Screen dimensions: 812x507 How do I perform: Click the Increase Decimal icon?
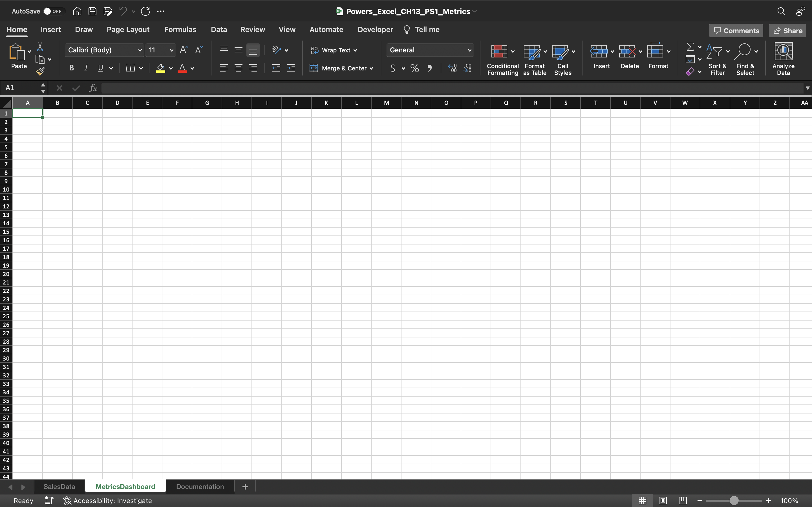coord(452,68)
